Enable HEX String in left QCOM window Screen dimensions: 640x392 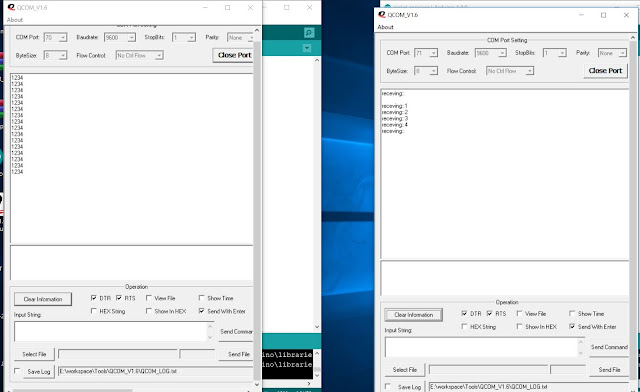tap(93, 311)
